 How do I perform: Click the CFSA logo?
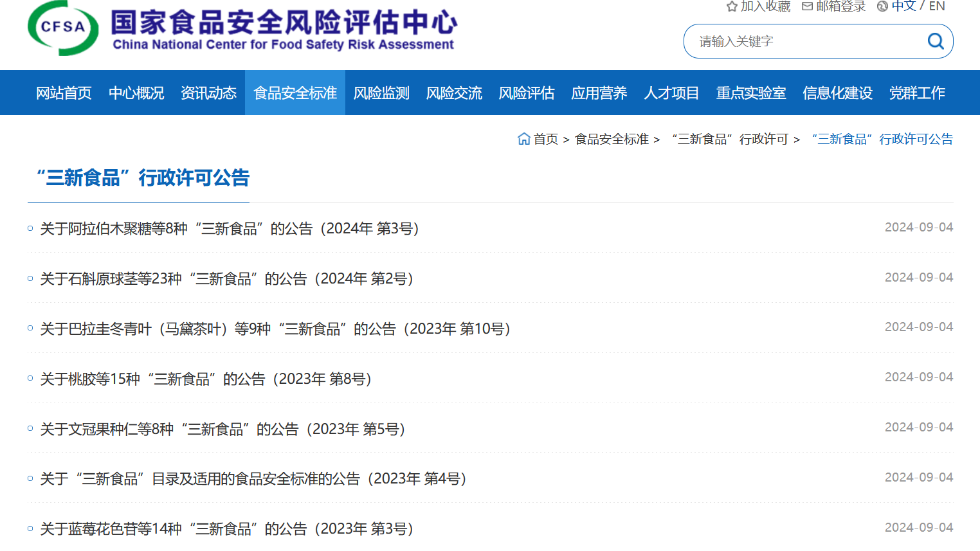click(63, 28)
